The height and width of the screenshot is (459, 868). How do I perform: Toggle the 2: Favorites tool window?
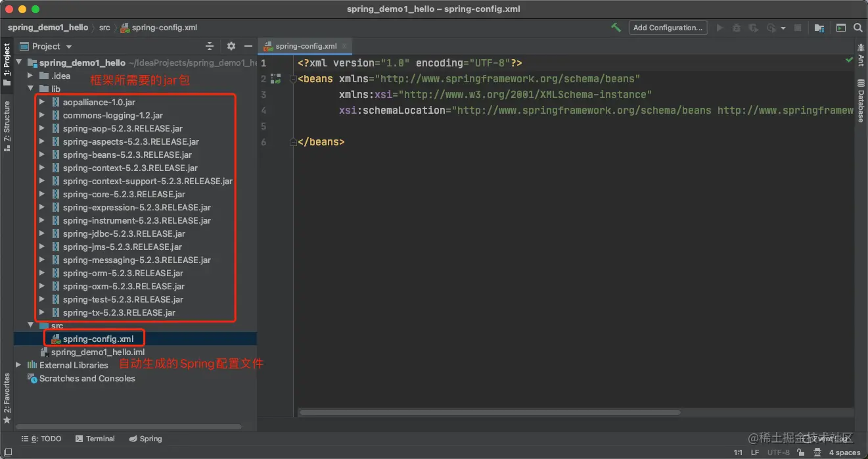(x=7, y=399)
